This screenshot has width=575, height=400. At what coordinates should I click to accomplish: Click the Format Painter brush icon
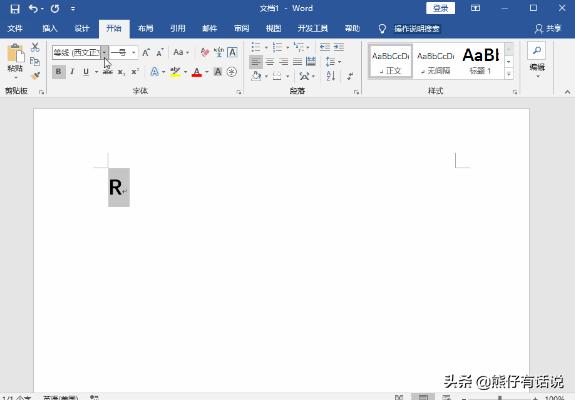click(35, 76)
